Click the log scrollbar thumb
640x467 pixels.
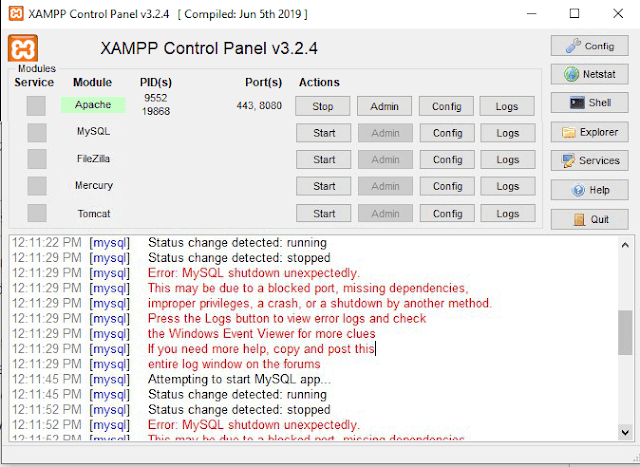[625, 333]
